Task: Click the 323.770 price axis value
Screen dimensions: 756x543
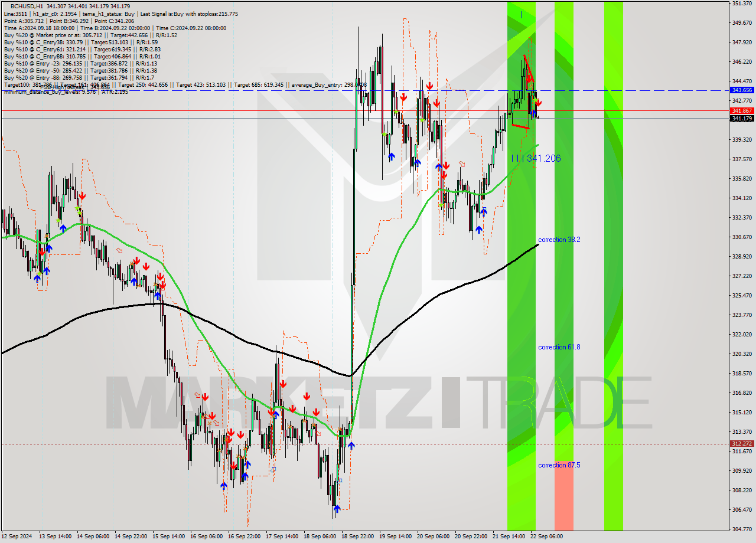Action: (x=742, y=315)
